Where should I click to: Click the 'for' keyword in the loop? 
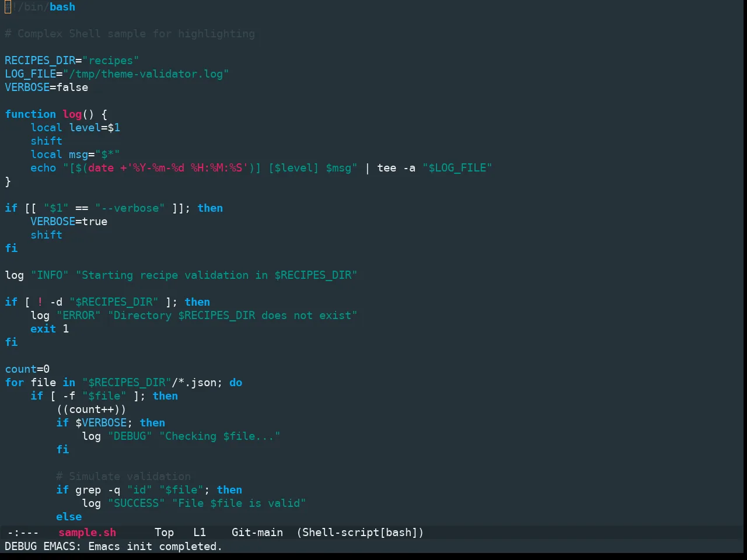click(15, 383)
